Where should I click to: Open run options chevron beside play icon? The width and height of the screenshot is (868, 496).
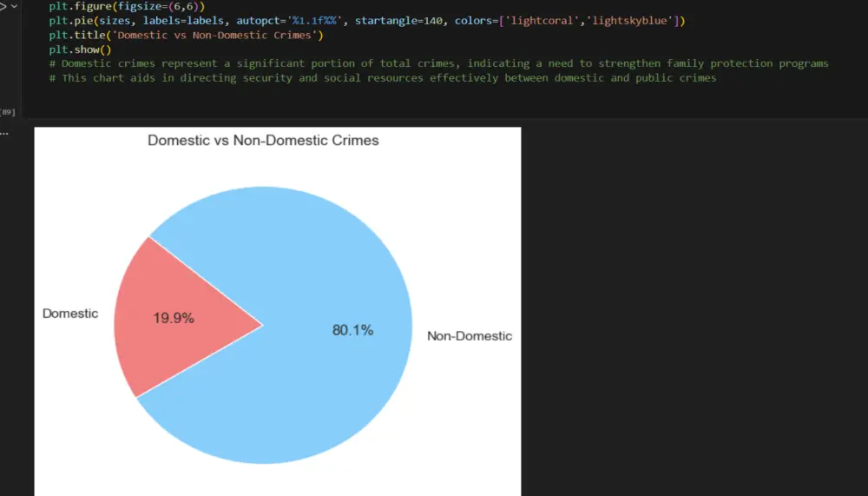[15, 7]
